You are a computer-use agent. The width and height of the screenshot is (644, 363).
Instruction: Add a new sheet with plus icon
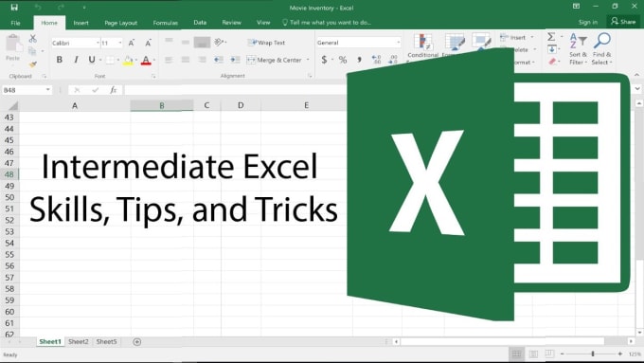point(137,341)
